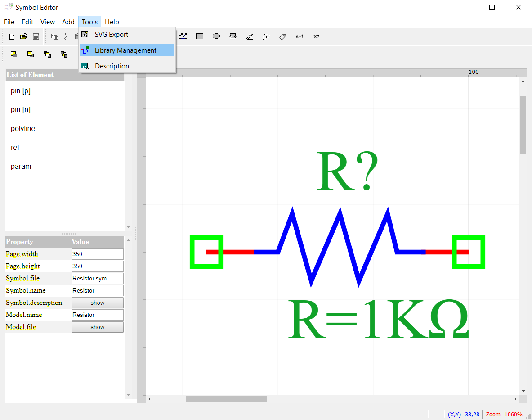Click the (X,Y)=33,28 status readout
The image size is (532, 420).
(464, 415)
